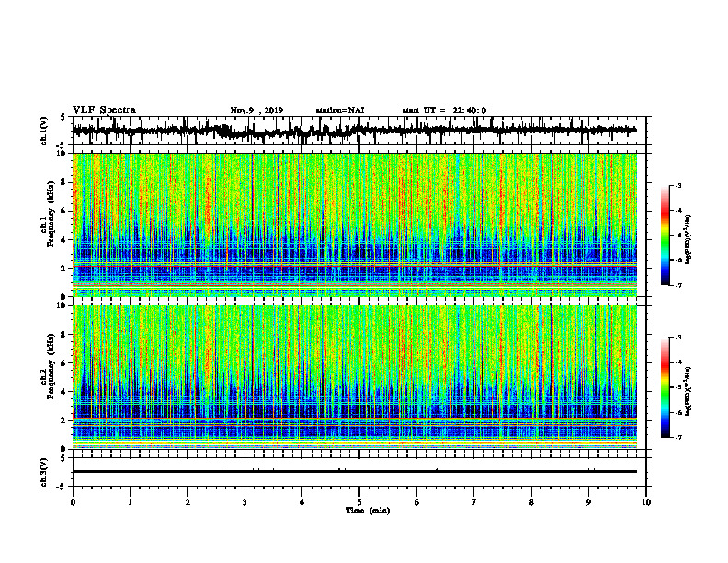The width and height of the screenshot is (728, 563).
Task: Click the ch.1 color bar log(PSD) label
Action: (688, 240)
